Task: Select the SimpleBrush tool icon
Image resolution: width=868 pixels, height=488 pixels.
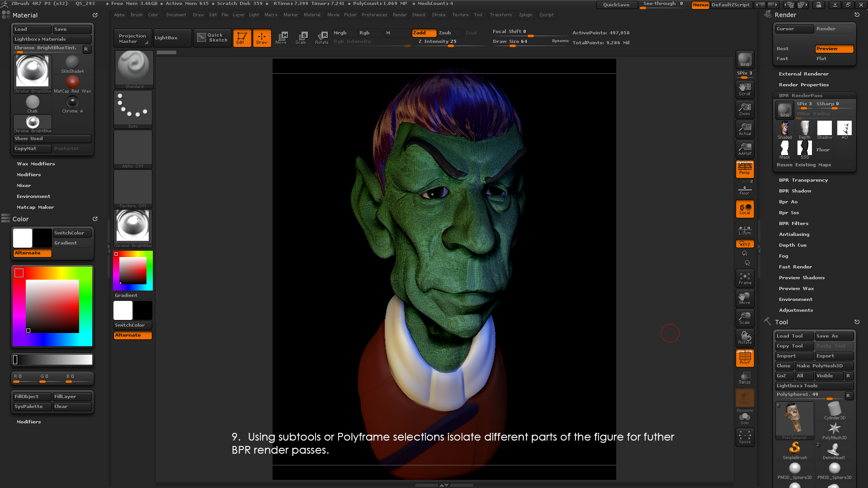Action: [794, 450]
